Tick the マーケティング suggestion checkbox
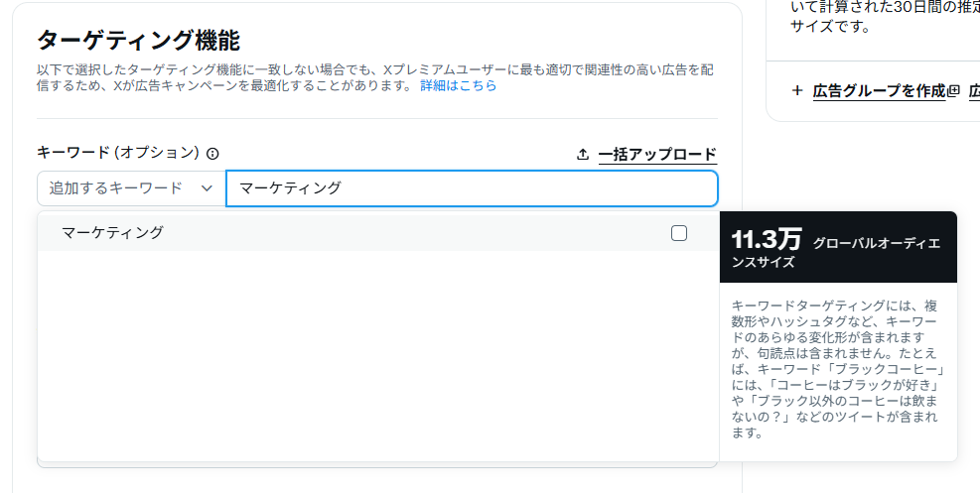Image resolution: width=980 pixels, height=493 pixels. click(679, 233)
